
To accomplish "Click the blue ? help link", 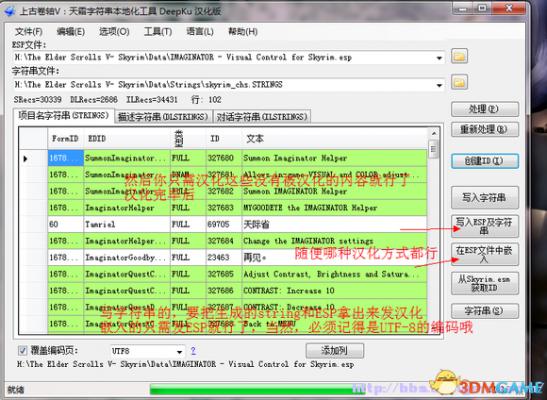I will point(193,351).
